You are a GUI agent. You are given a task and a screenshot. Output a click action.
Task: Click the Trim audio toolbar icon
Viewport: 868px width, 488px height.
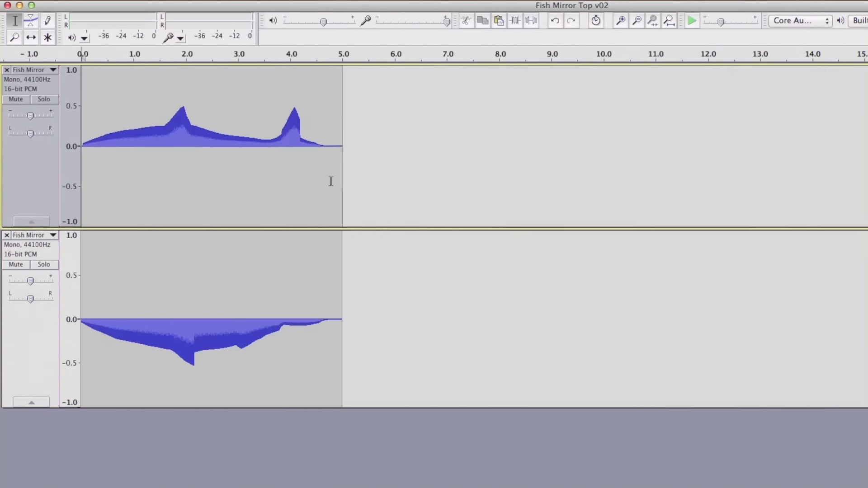[x=515, y=21]
